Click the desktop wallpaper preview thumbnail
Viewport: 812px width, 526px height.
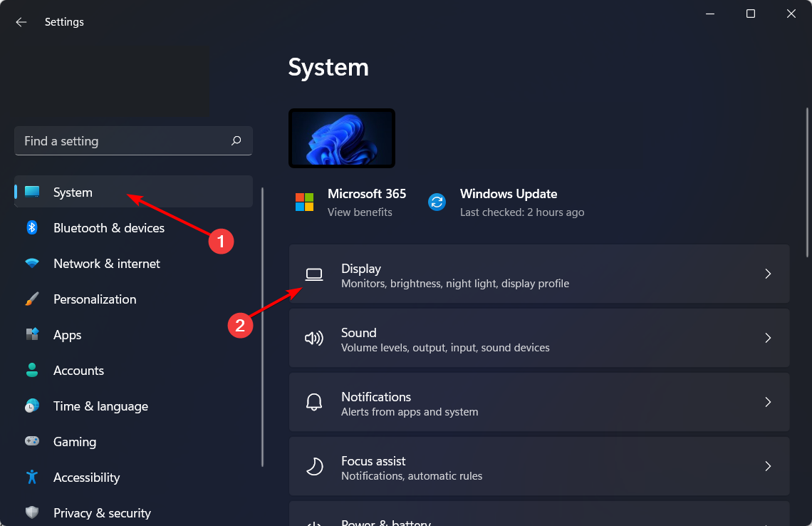(x=342, y=138)
